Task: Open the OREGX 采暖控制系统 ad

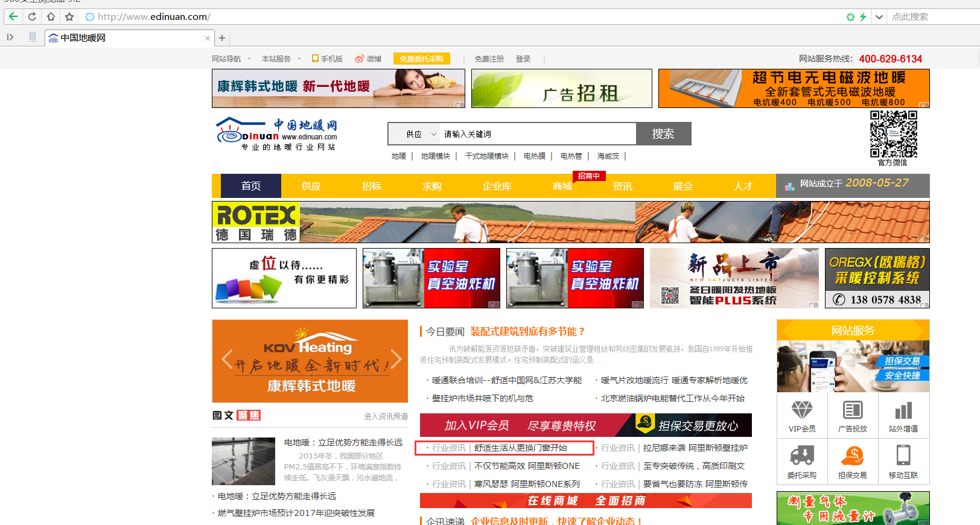Action: tap(877, 278)
